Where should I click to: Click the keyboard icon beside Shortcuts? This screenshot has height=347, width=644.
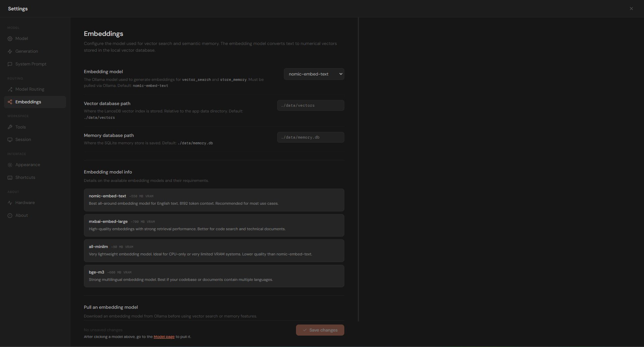click(10, 178)
